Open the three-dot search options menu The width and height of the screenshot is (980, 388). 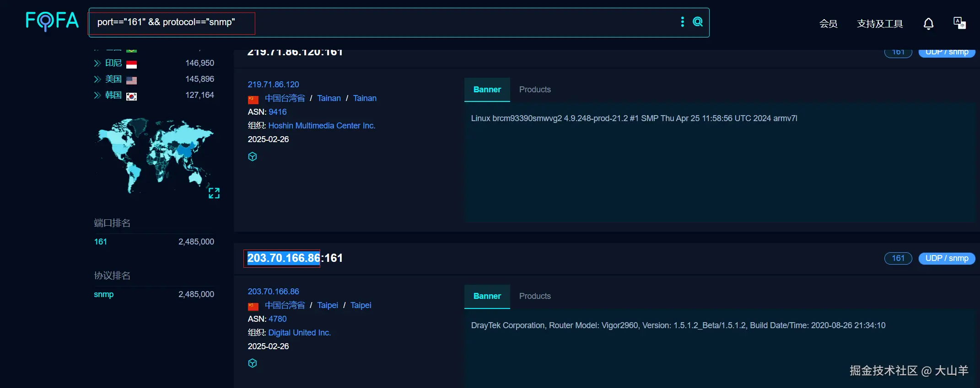[682, 21]
